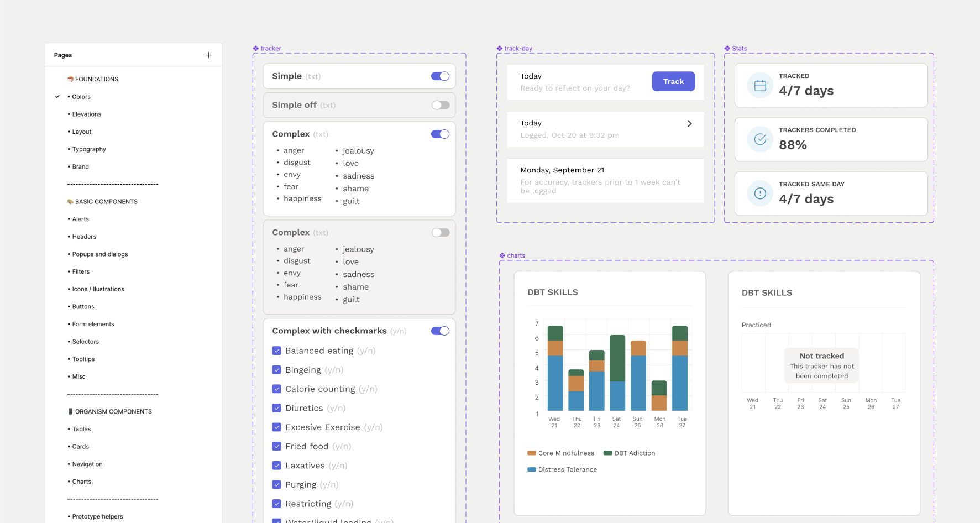This screenshot has width=980, height=523.
Task: Select the Mon 26 chart bar
Action: 659,395
